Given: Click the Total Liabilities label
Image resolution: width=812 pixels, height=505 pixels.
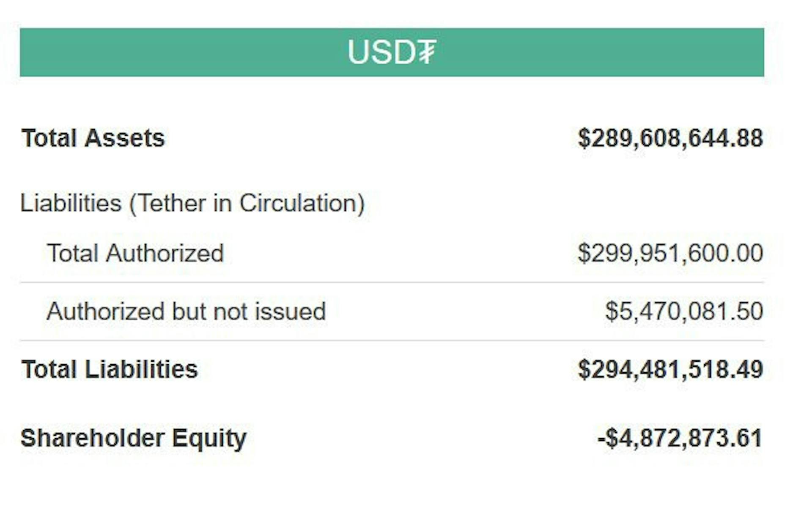Looking at the screenshot, I should [110, 369].
